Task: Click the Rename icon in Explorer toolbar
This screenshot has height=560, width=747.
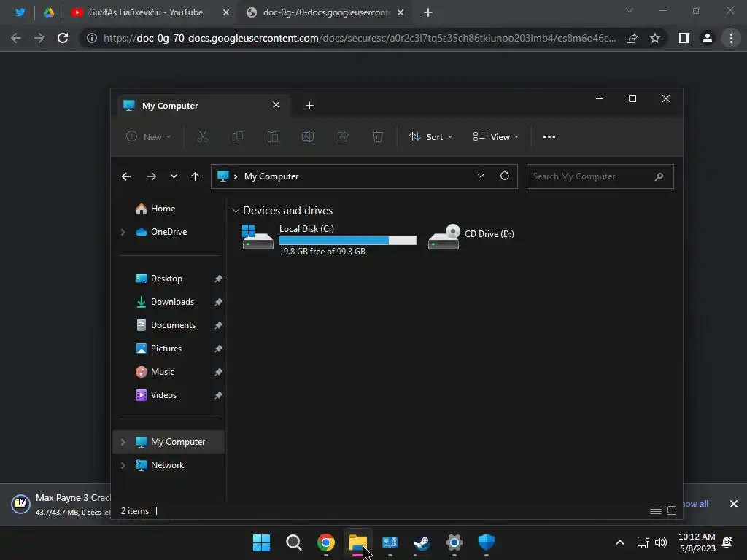Action: click(x=308, y=136)
